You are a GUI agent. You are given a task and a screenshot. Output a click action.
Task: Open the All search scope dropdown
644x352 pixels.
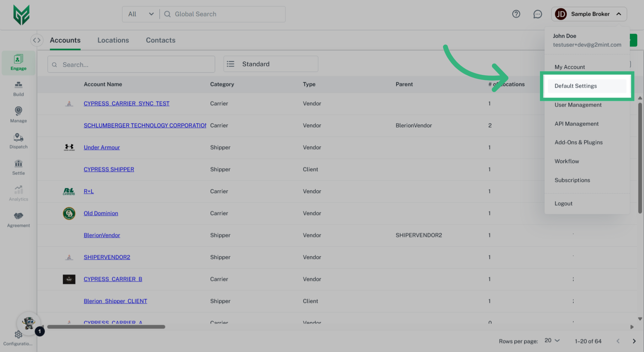pos(141,14)
